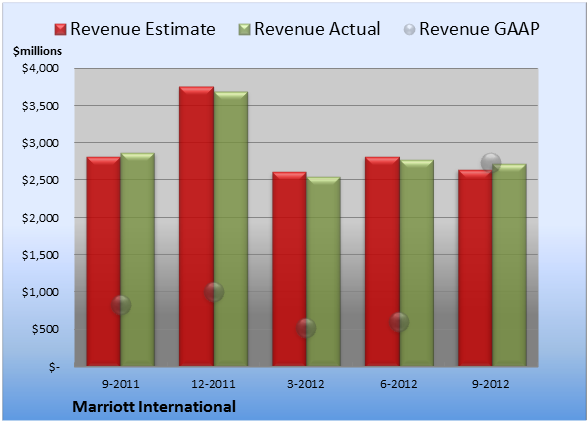
Task: Click the 6-2012 quarter label
Action: click(x=399, y=384)
